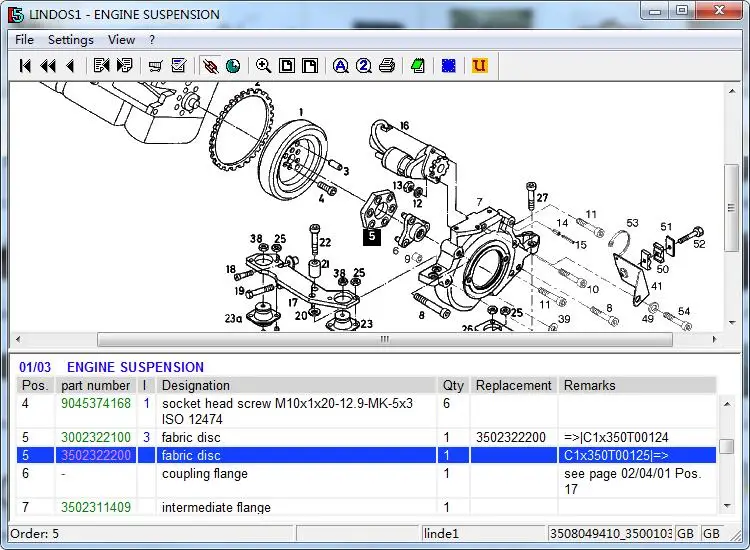Open the File menu
750x550 pixels.
click(24, 40)
